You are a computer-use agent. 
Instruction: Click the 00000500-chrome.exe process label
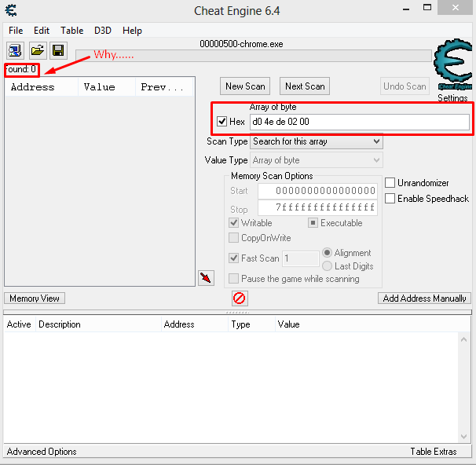tap(241, 44)
